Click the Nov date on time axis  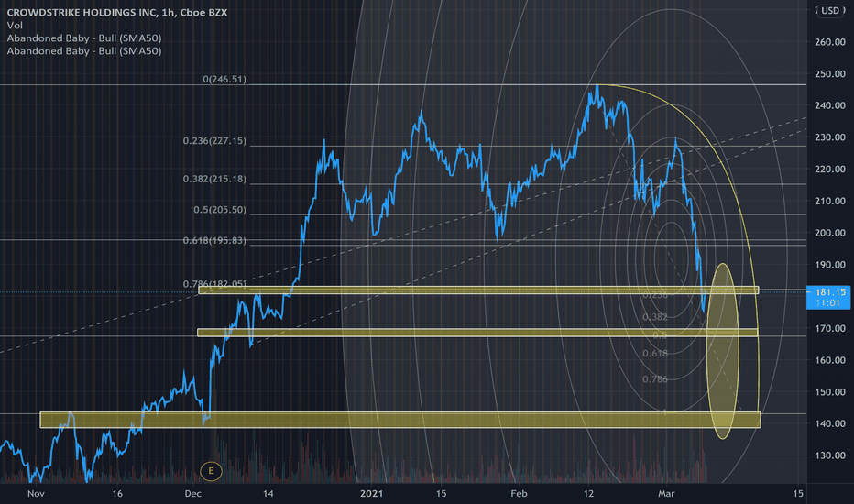click(36, 494)
